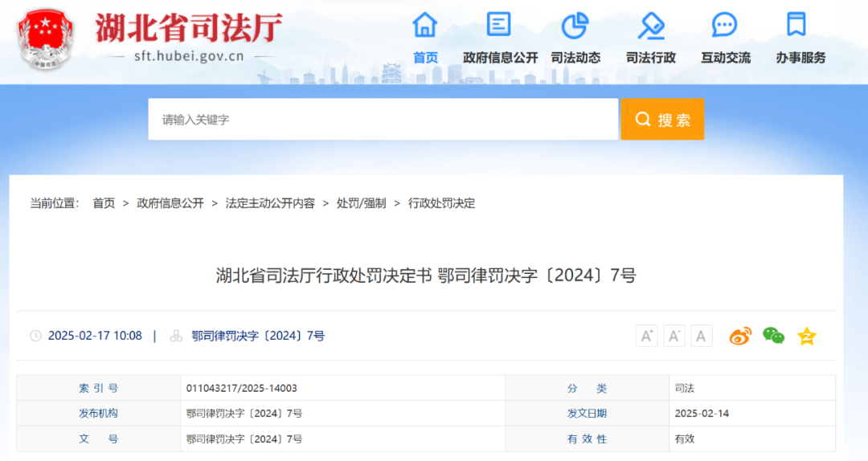Increase font size with A+ icon
Image resolution: width=868 pixels, height=461 pixels.
646,336
